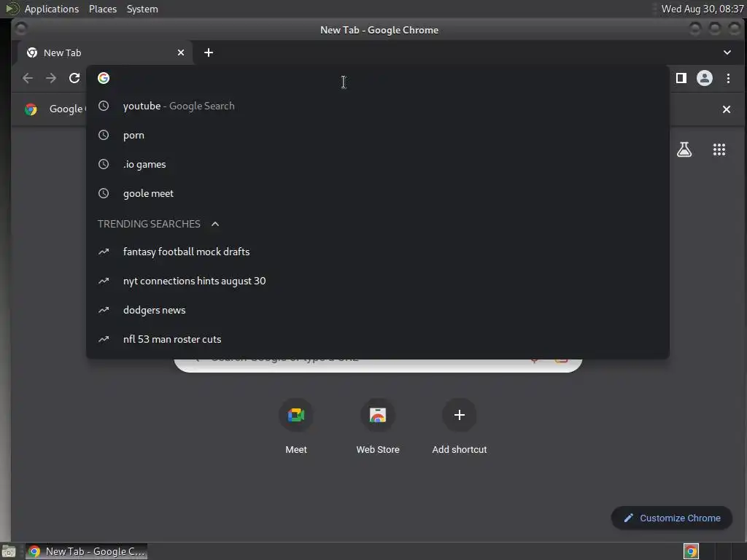
Task: Select the New Tab taskbar window button
Action: pos(86,551)
